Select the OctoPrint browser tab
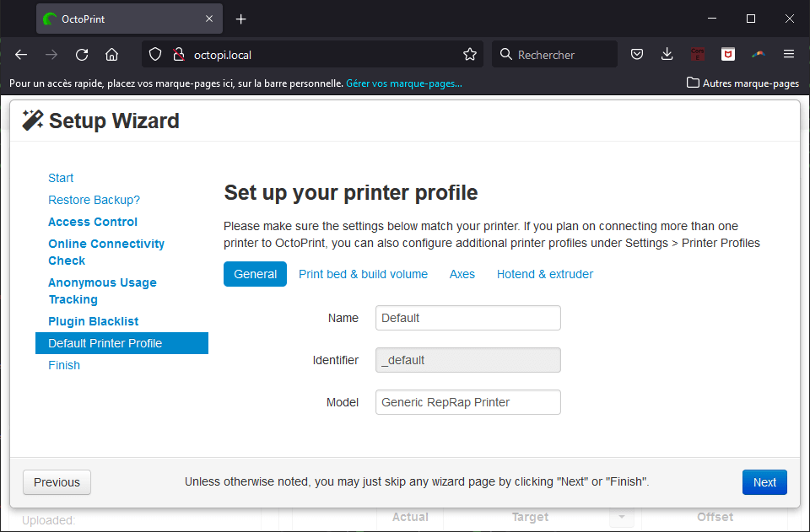The width and height of the screenshot is (810, 532). point(129,19)
